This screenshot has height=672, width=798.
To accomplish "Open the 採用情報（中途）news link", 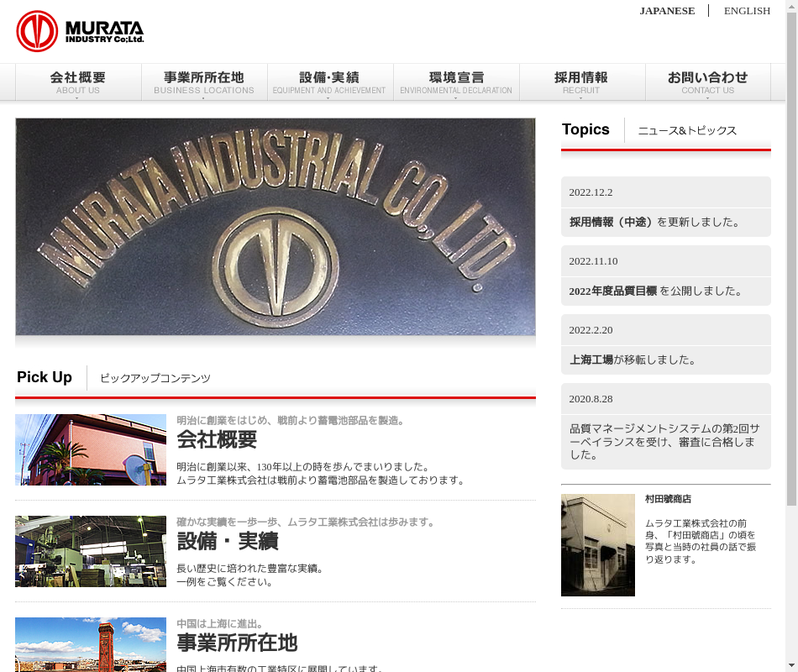I will 612,223.
